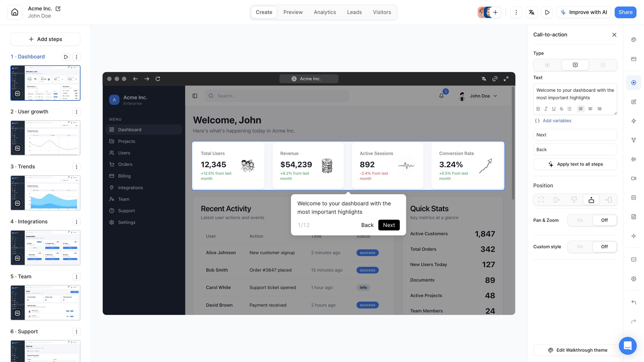644x362 pixels.
Task: Open the options menu for step 4 Integrations
Action: click(x=76, y=222)
